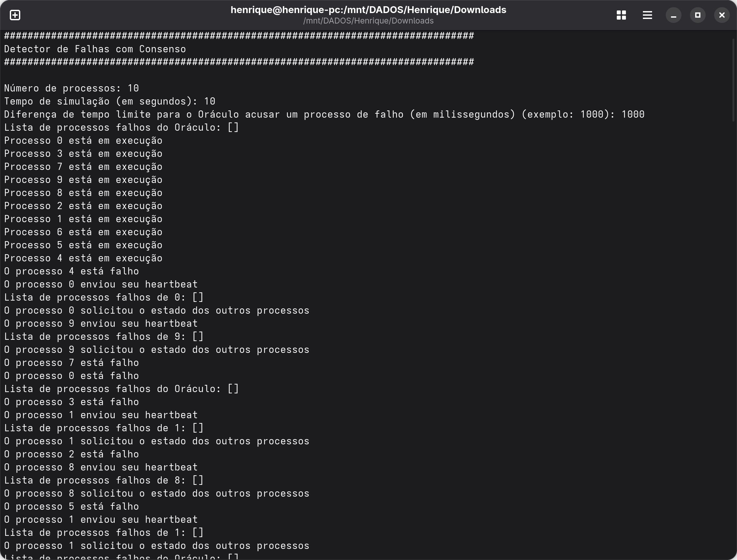Image resolution: width=737 pixels, height=560 pixels.
Task: Minimize the terminal window
Action: coord(673,15)
